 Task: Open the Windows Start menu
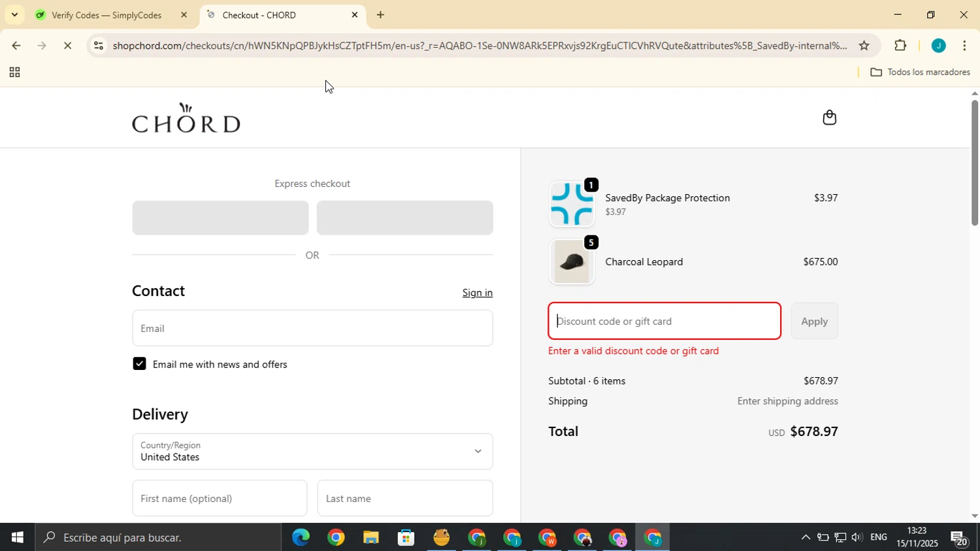pos(17,537)
